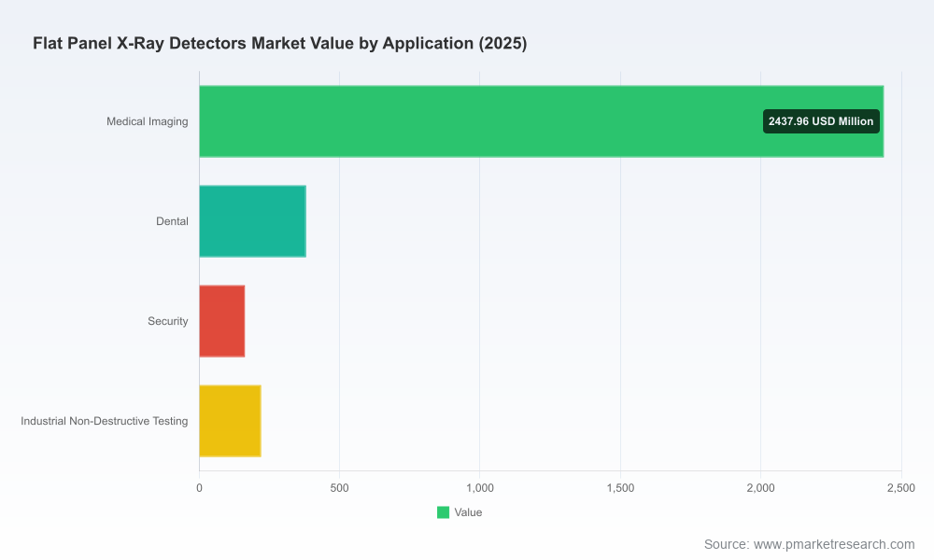Click the Industrial Non-Destructive Testing label
The width and height of the screenshot is (934, 560).
(x=105, y=421)
